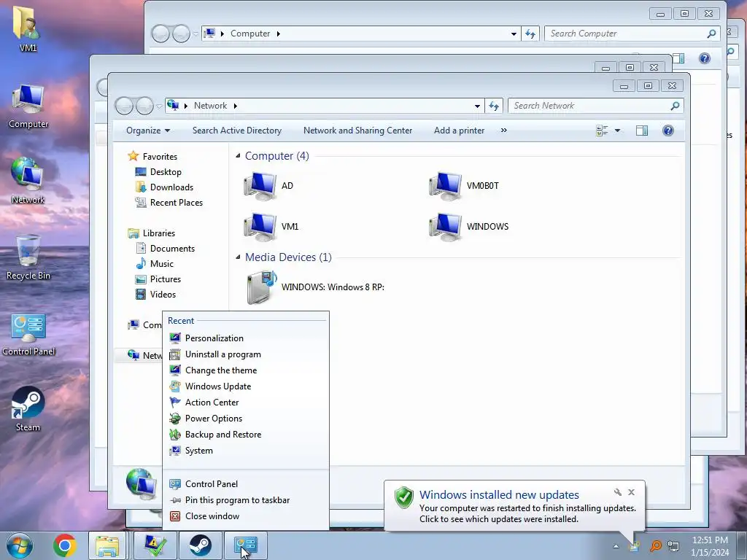747x560 pixels.
Task: Help icon in the back Computer window
Action: tap(704, 58)
